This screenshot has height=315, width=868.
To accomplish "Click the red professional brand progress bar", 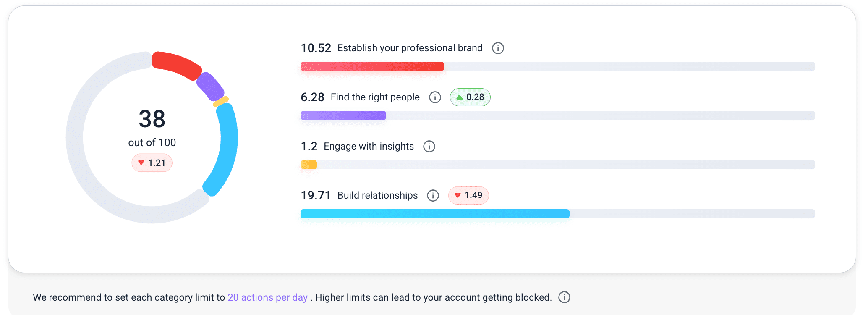I will (x=372, y=66).
